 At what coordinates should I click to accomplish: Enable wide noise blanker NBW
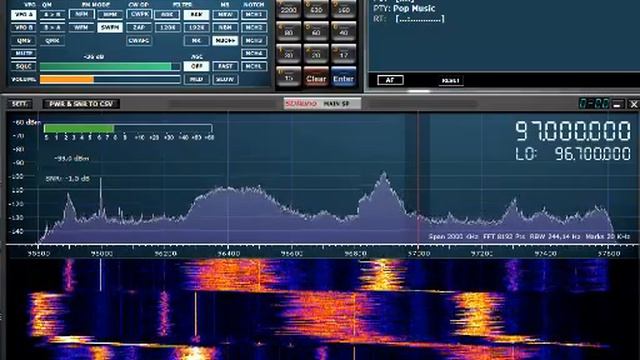tap(225, 15)
